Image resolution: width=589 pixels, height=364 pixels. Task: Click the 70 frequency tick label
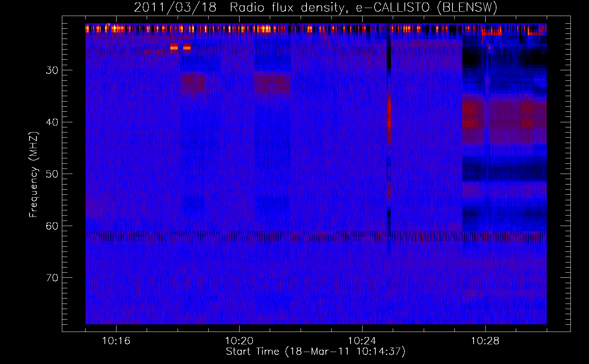(x=52, y=278)
